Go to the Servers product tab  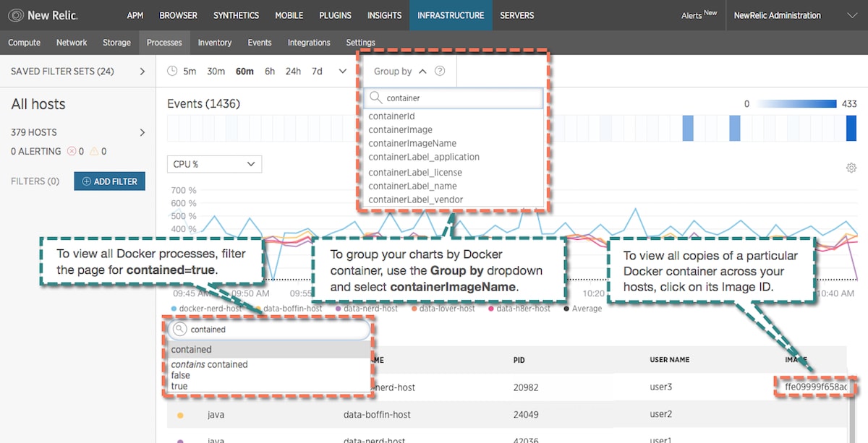(x=517, y=15)
